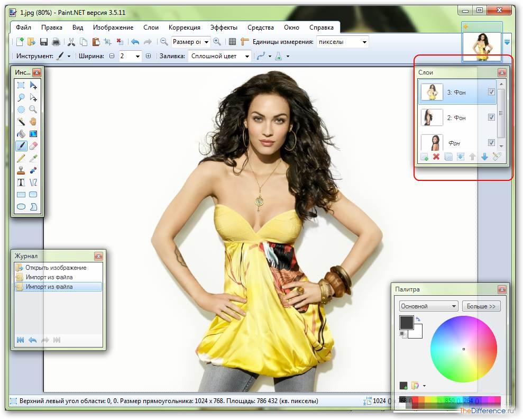Decrease brush width with minus button

[x=112, y=56]
